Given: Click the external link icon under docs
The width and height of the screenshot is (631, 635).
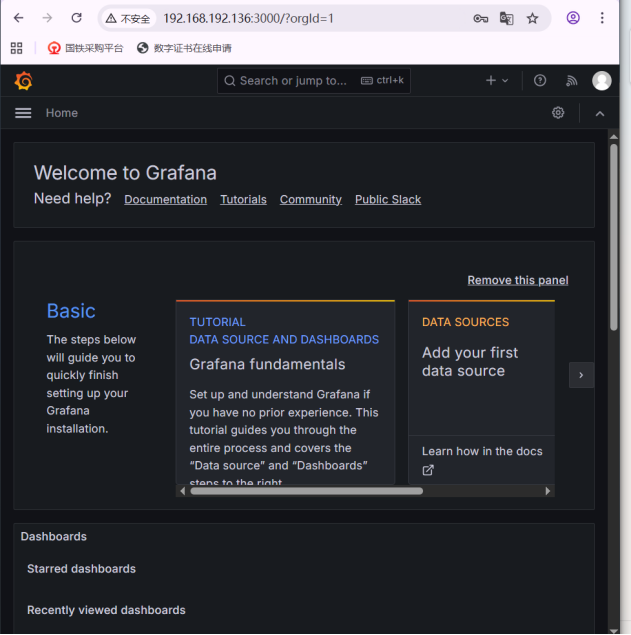Looking at the screenshot, I should click(428, 470).
